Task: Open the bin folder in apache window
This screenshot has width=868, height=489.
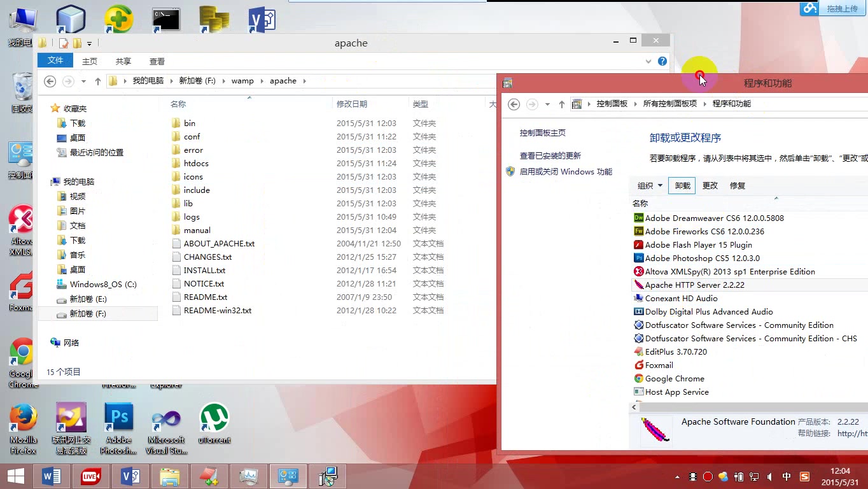Action: (190, 123)
